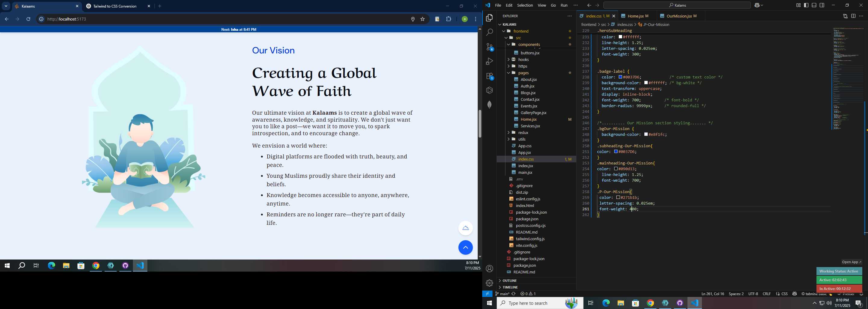Expand the OUTLINE section
The width and height of the screenshot is (868, 309).
click(536, 281)
